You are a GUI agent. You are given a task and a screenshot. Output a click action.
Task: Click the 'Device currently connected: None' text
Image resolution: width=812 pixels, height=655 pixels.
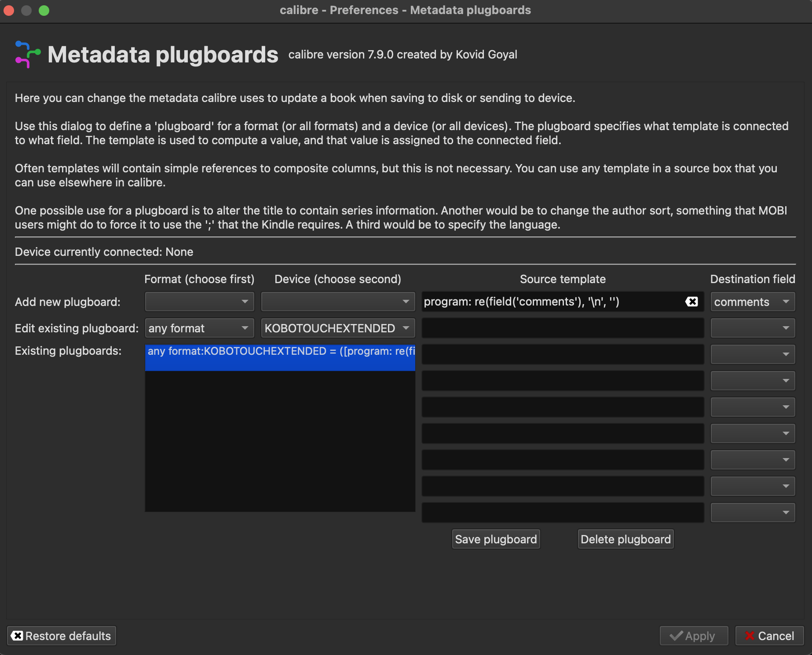[104, 252]
